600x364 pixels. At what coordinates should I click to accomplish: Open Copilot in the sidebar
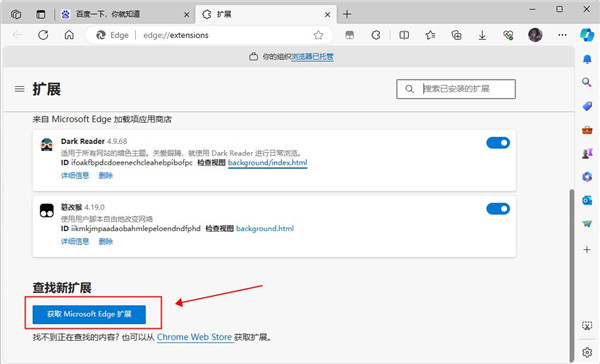pyautogui.click(x=587, y=35)
